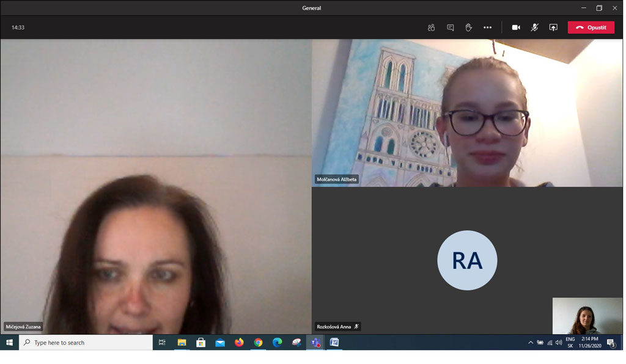This screenshot has height=364, width=626.
Task: Open the meeting chat conversation
Action: click(451, 27)
